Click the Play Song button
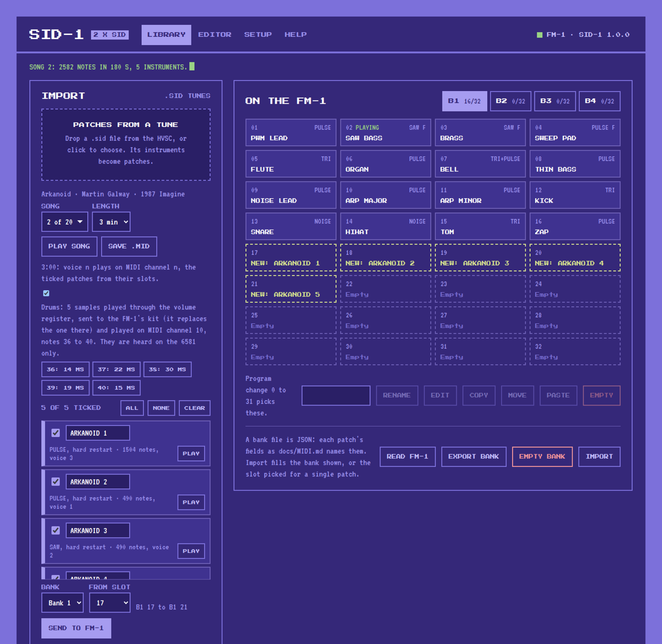The image size is (662, 644). point(69,246)
